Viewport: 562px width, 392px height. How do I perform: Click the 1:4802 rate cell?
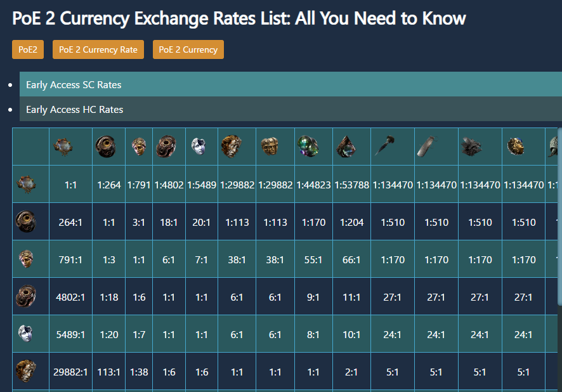tap(169, 185)
